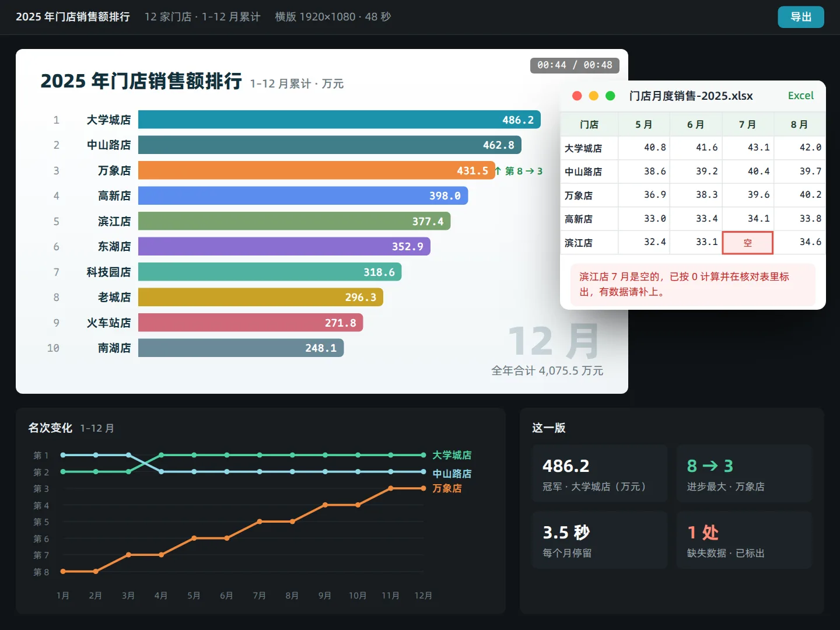Click the Excel label in spreadsheet window
The height and width of the screenshot is (630, 840).
pyautogui.click(x=800, y=96)
